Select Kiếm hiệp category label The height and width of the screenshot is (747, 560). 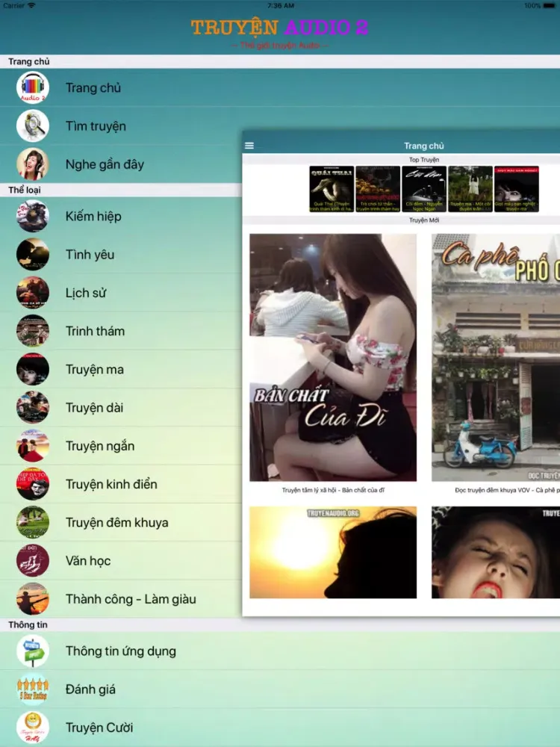tap(93, 217)
